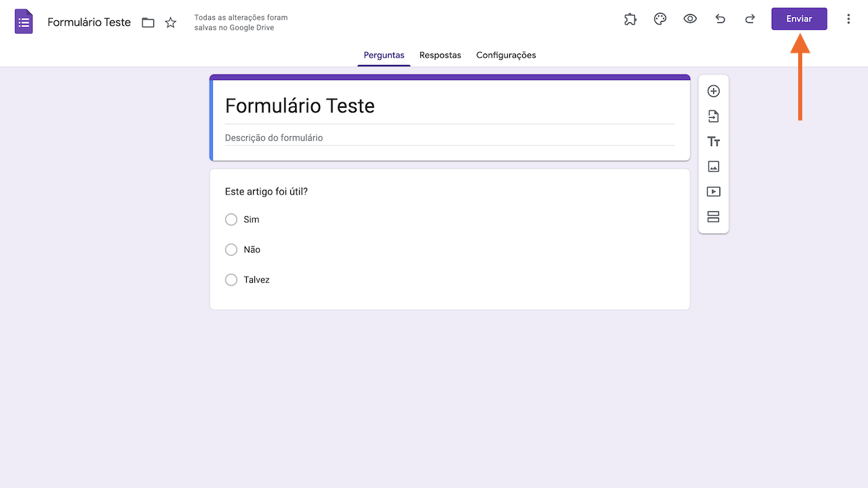
Task: Click the Google Forms home icon
Action: 24,22
